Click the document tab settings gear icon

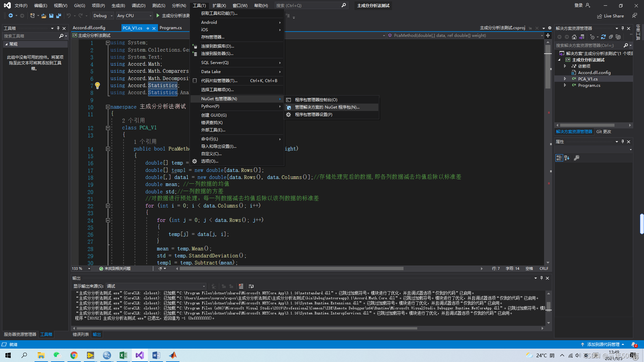tap(550, 28)
